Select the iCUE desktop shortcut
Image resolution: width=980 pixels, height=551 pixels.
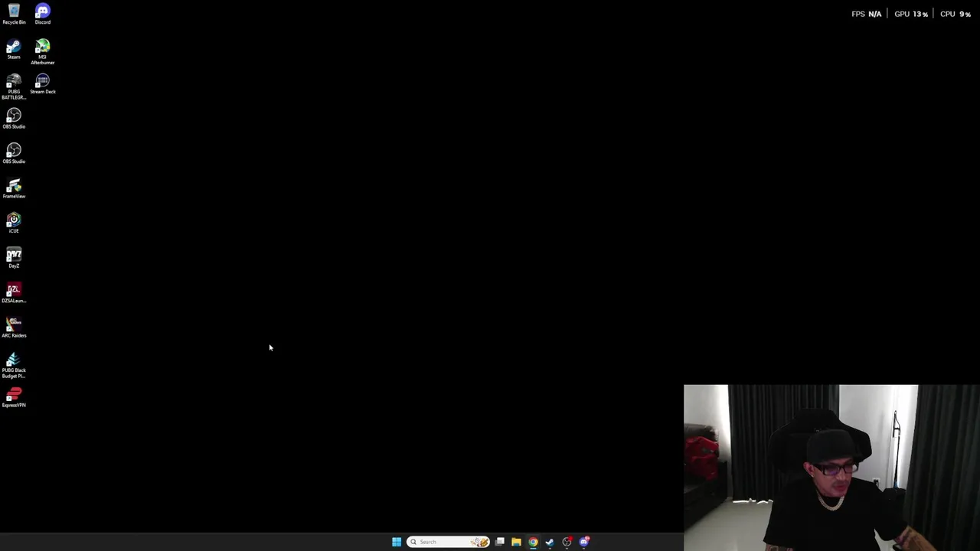14,223
